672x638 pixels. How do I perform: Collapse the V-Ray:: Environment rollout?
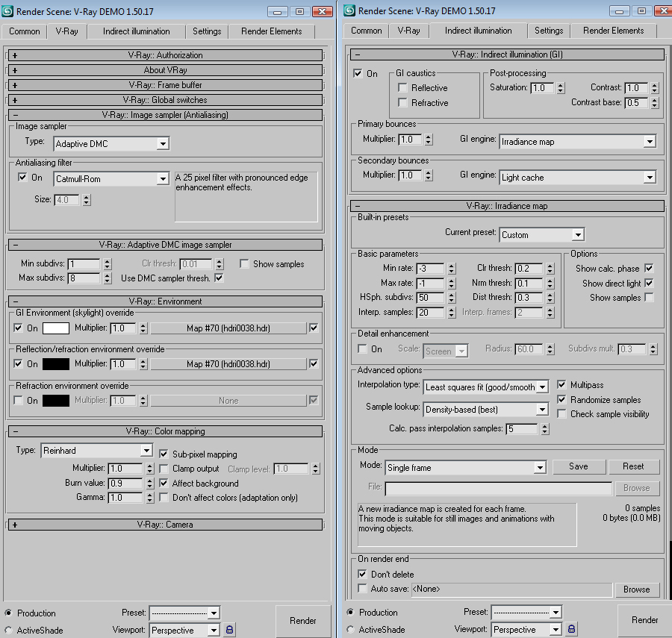tap(166, 301)
